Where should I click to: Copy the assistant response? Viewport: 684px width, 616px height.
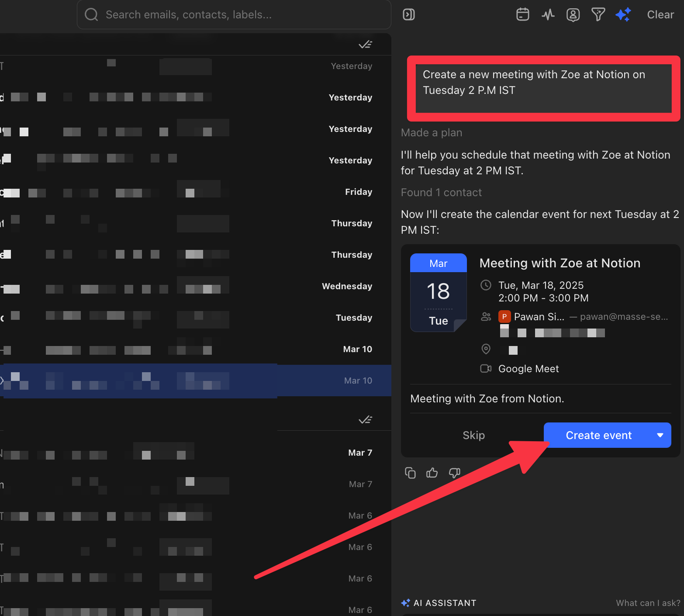(410, 473)
